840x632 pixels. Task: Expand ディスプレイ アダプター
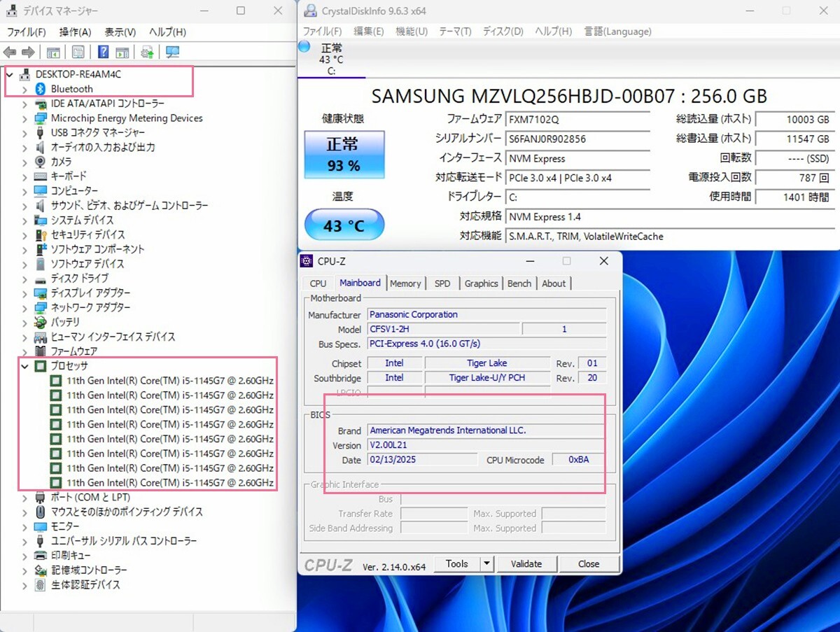coord(25,293)
